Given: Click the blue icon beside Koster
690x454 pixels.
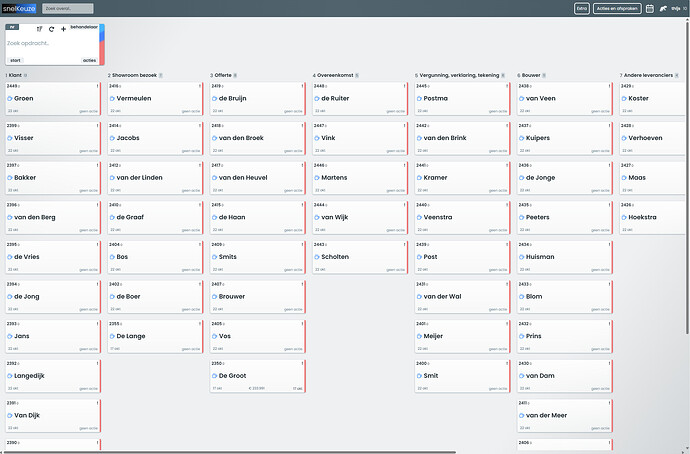Looking at the screenshot, I should 624,99.
